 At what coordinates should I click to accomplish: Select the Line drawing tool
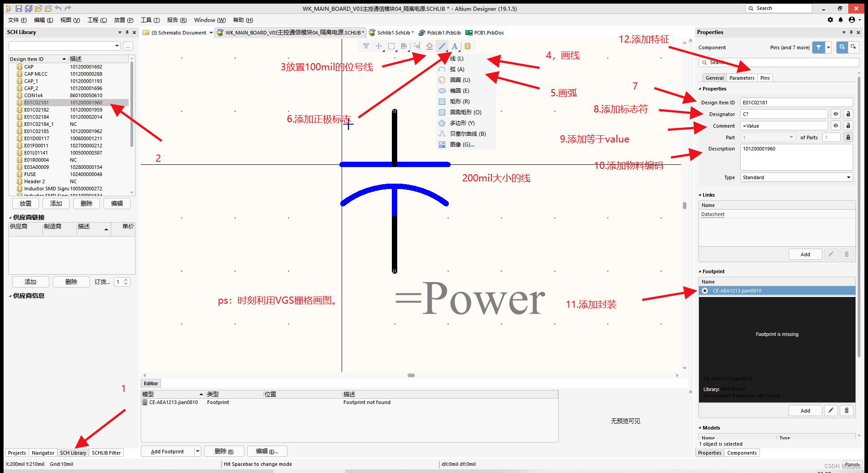[442, 46]
